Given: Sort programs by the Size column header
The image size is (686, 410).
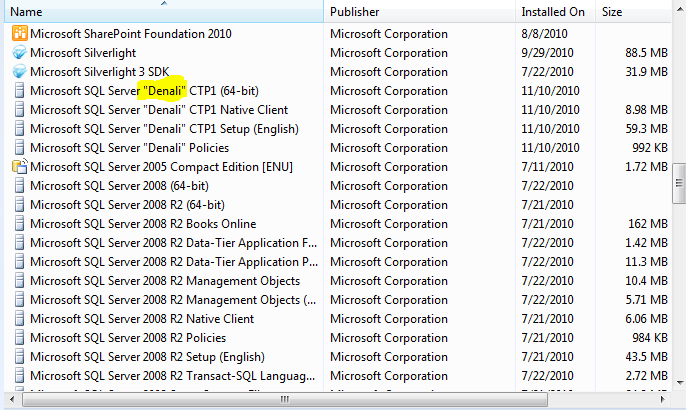Looking at the screenshot, I should coord(633,11).
